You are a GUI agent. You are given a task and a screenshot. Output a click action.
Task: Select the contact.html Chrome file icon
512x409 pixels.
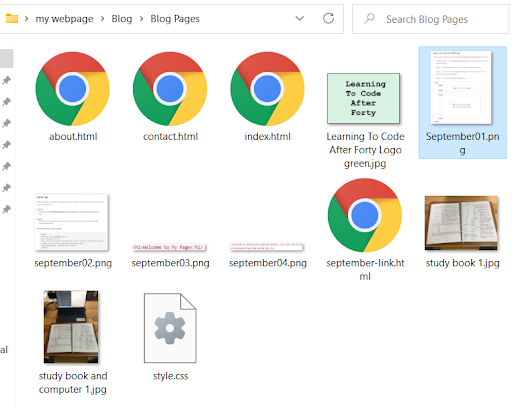point(170,89)
